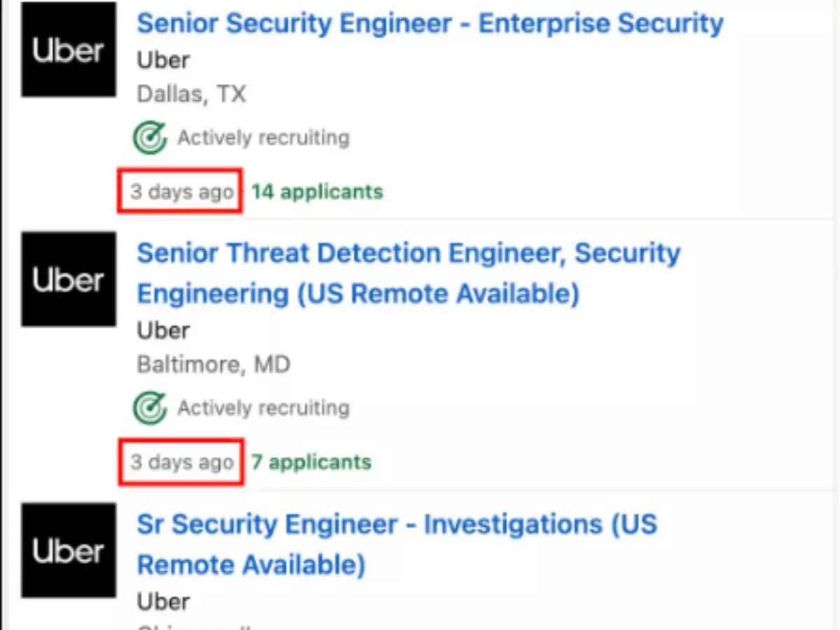Click the target icon in the Baltimore listing

click(150, 408)
